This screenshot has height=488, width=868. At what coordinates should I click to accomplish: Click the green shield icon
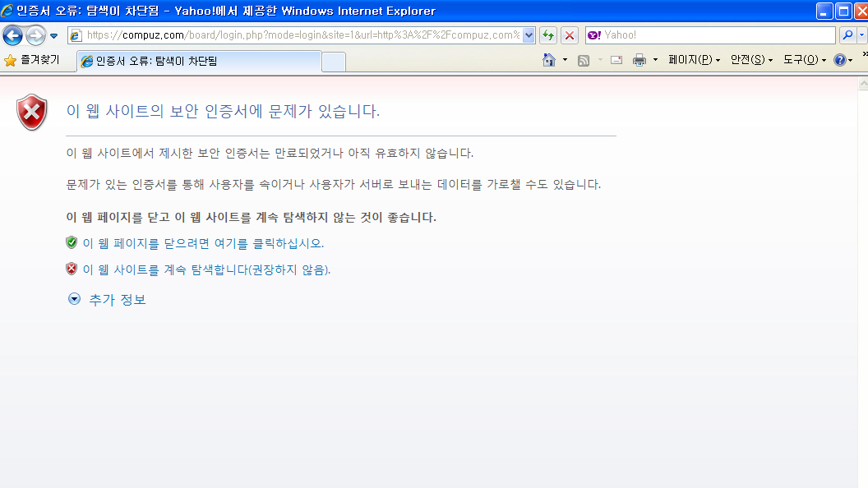tap(72, 242)
